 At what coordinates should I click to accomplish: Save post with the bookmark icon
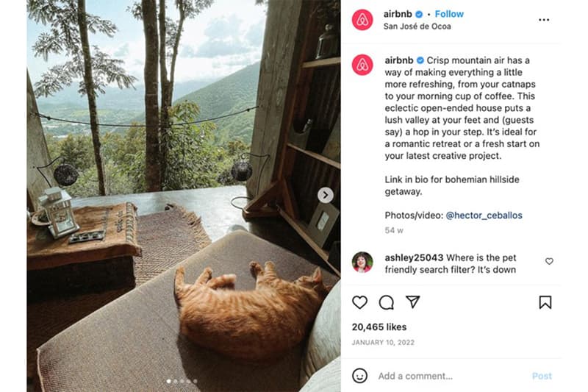(545, 302)
